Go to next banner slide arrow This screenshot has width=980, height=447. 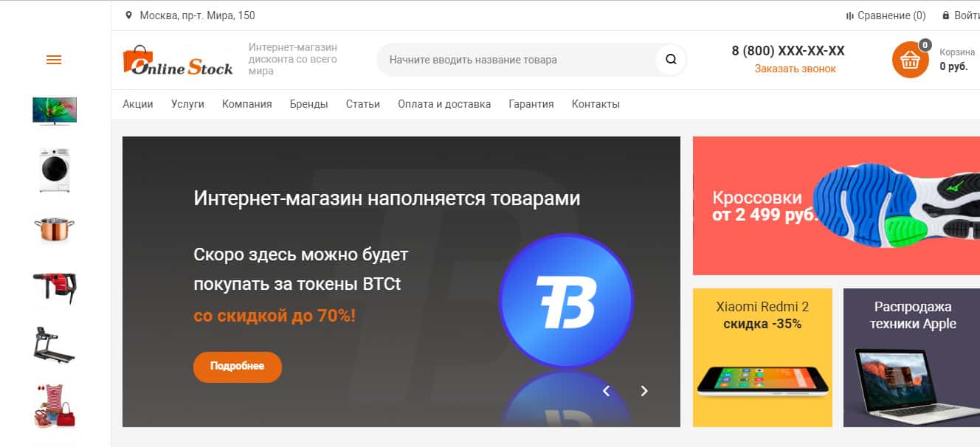click(644, 391)
